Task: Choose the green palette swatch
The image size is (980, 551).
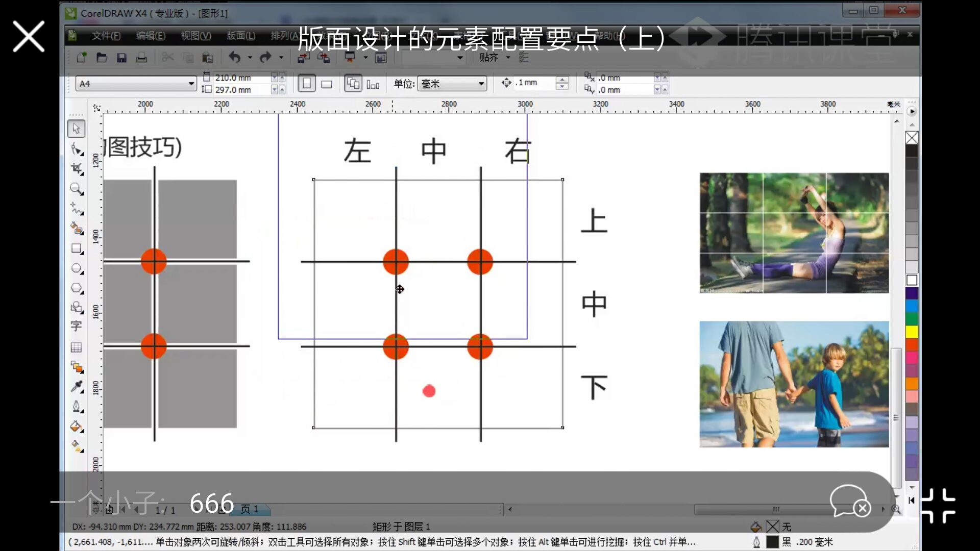Action: pos(912,319)
